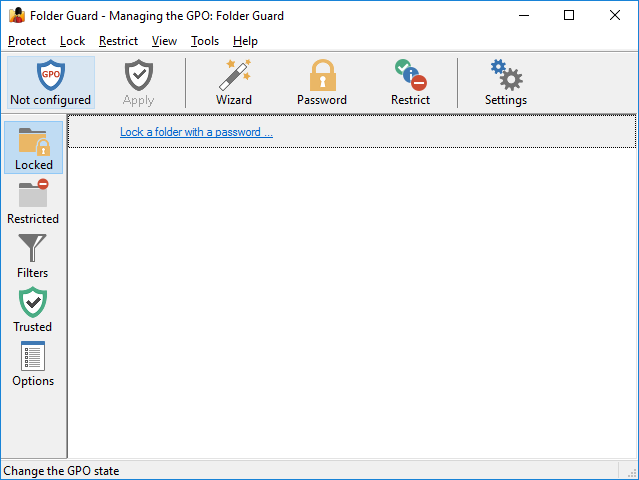
Task: Open the Help menu
Action: [245, 41]
